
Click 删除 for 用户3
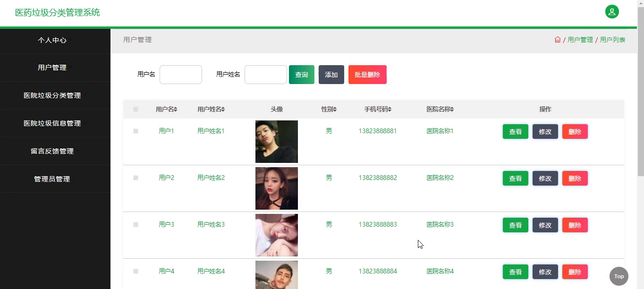575,225
